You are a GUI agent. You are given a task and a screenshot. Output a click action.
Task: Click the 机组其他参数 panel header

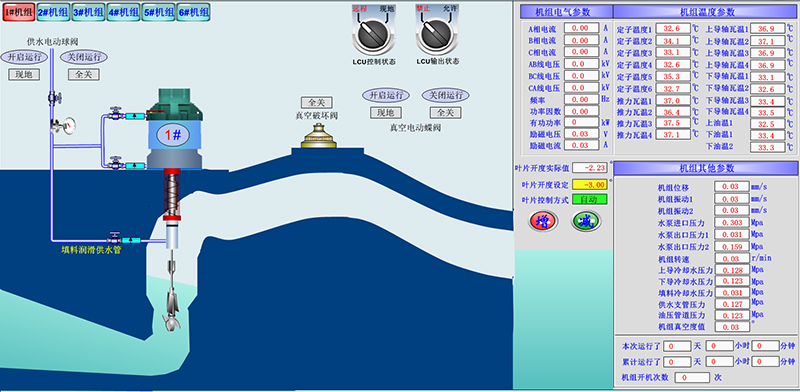tap(706, 168)
